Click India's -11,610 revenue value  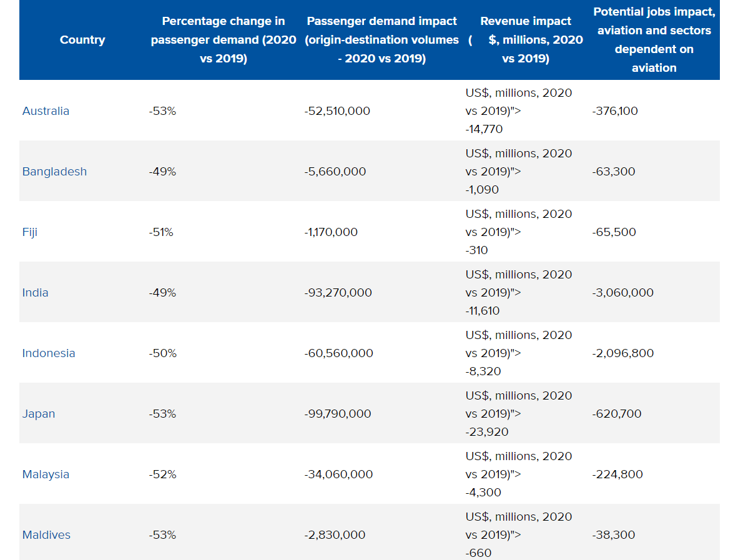coord(483,311)
